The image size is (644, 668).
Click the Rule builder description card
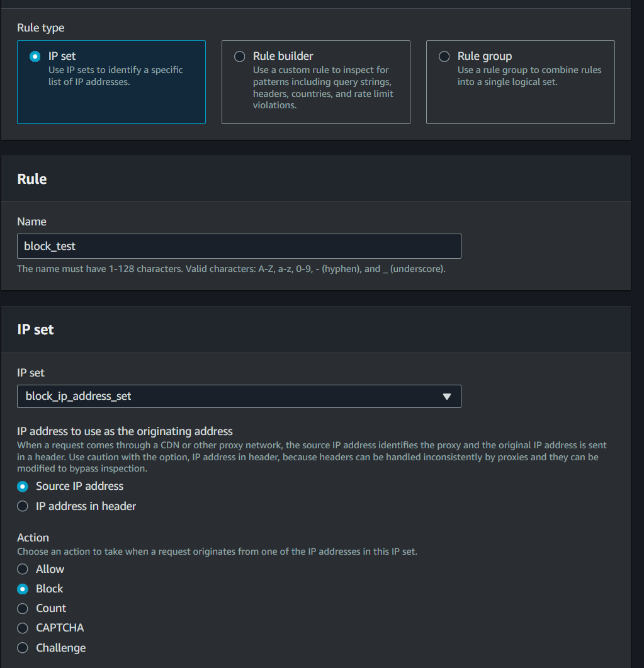[315, 82]
